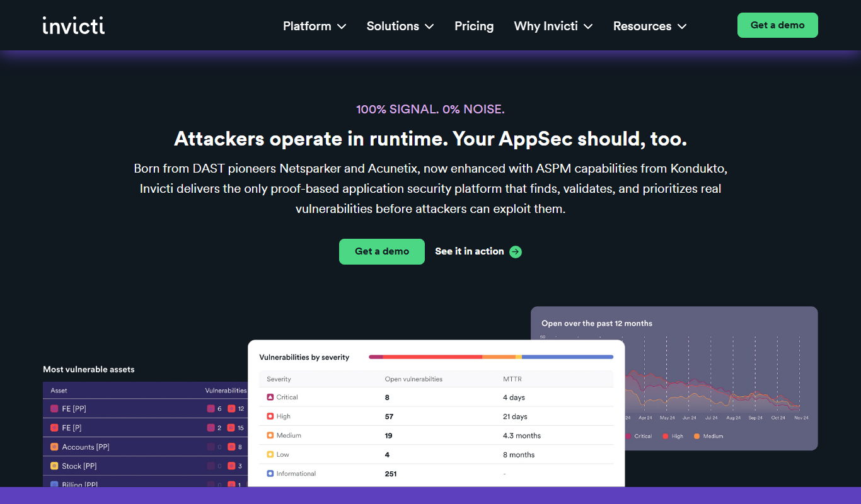Click the Accounts [PP] asset name
This screenshot has width=861, height=504.
86,447
